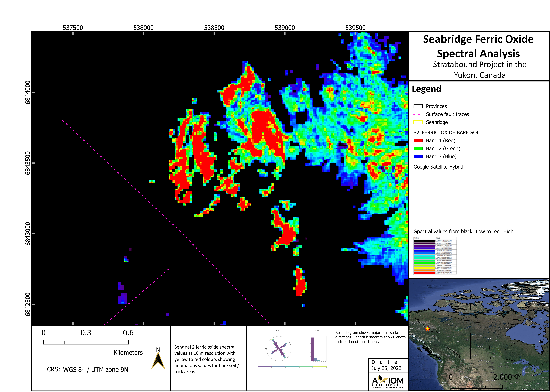Select the Band 1 (Red) color swatch
This screenshot has width=550, height=392.
coord(418,140)
